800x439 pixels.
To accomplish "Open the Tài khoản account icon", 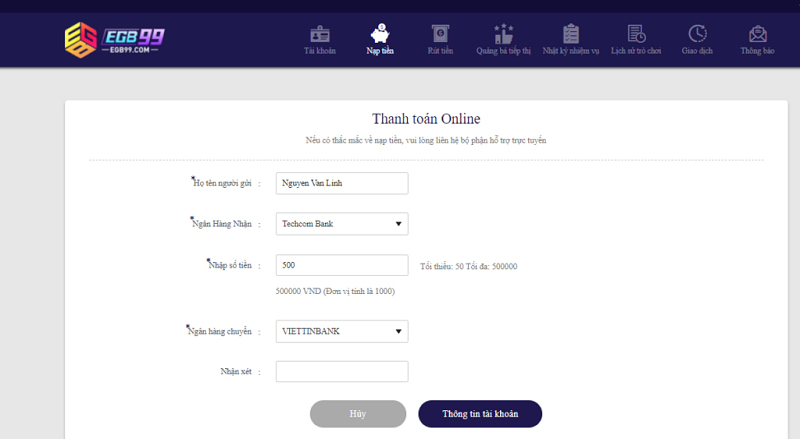I will [x=320, y=33].
